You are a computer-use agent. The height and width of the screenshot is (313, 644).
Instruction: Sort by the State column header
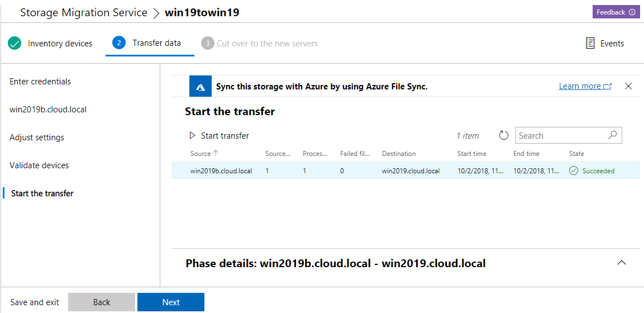coord(576,154)
